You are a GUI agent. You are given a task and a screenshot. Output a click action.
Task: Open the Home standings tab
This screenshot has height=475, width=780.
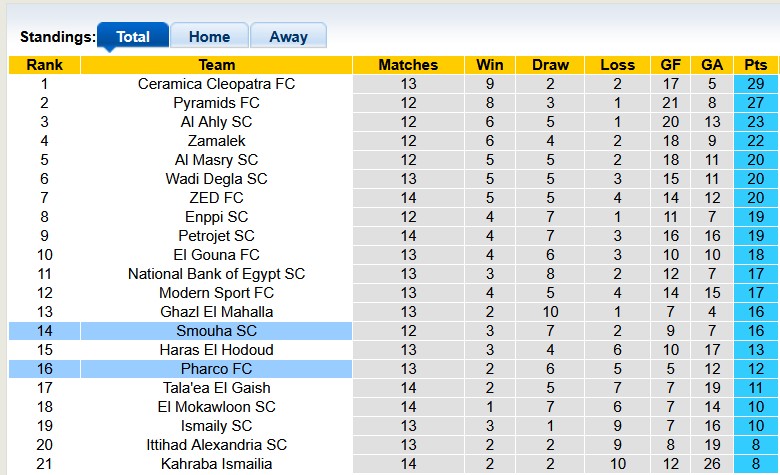(209, 37)
